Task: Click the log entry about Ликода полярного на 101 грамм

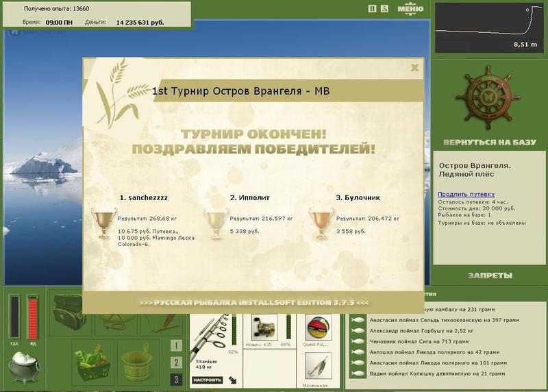Action: pyautogui.click(x=438, y=363)
